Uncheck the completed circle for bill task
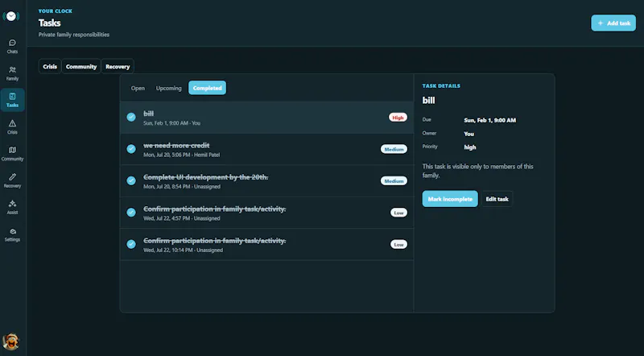This screenshot has height=356, width=644. (131, 117)
